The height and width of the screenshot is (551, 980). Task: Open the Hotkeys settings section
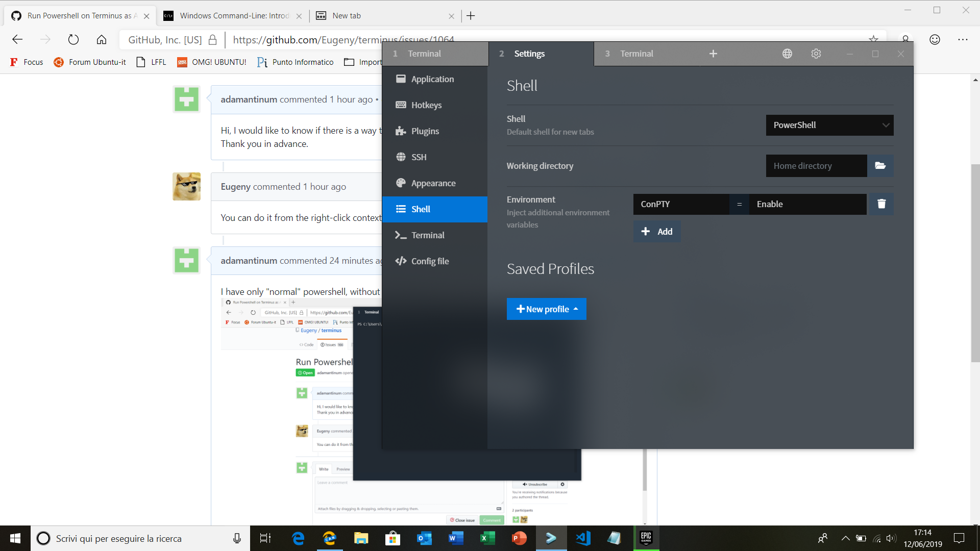pyautogui.click(x=426, y=105)
